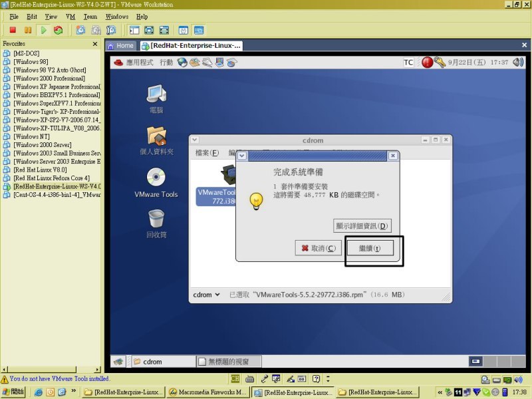Screen dimensions: 532x399
Task: Click the show desktop icon in bottom panel
Action: tap(118, 362)
